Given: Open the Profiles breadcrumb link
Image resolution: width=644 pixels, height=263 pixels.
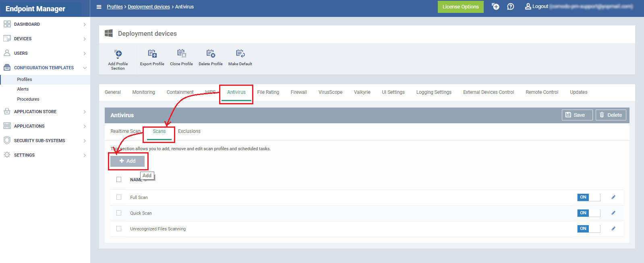Looking at the screenshot, I should (x=115, y=7).
